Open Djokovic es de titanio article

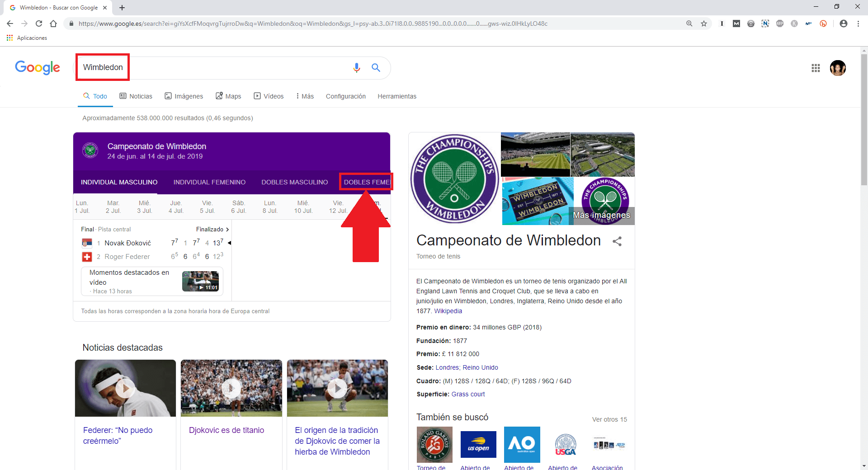[x=226, y=430]
